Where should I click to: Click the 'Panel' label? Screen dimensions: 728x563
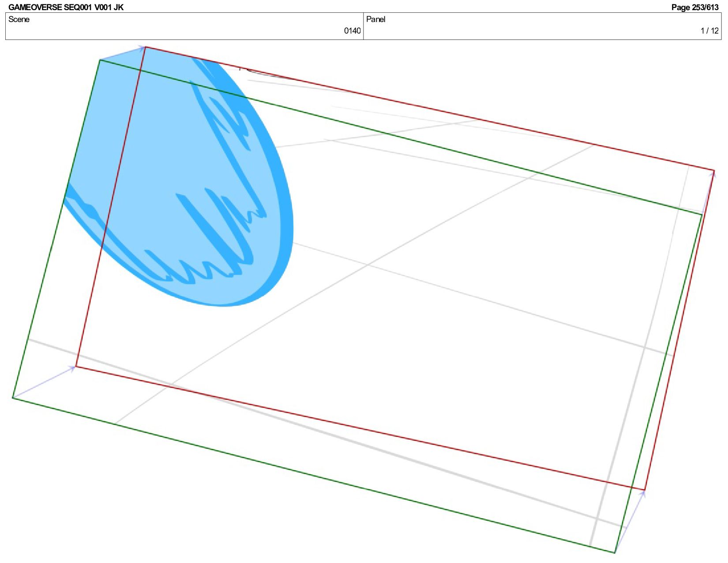coord(375,19)
